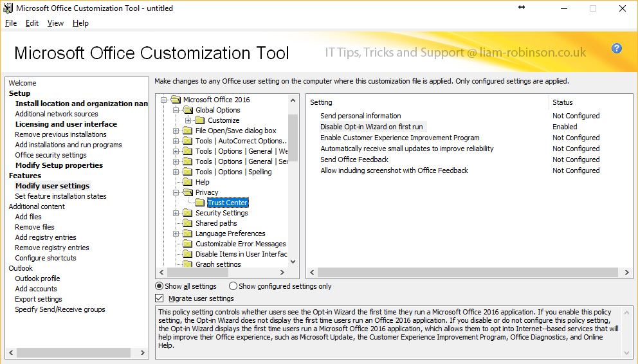Click the blue help question mark icon
This screenshot has width=638, height=364.
tap(616, 48)
